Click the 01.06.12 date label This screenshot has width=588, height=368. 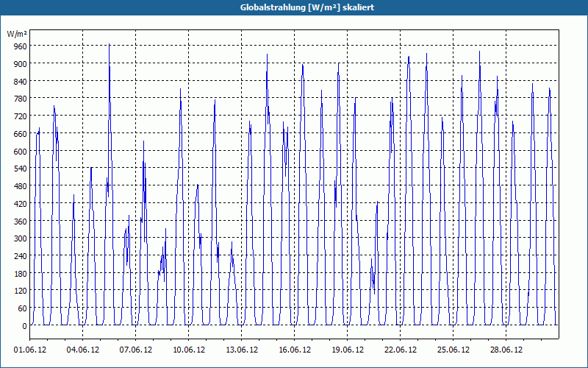[30, 350]
